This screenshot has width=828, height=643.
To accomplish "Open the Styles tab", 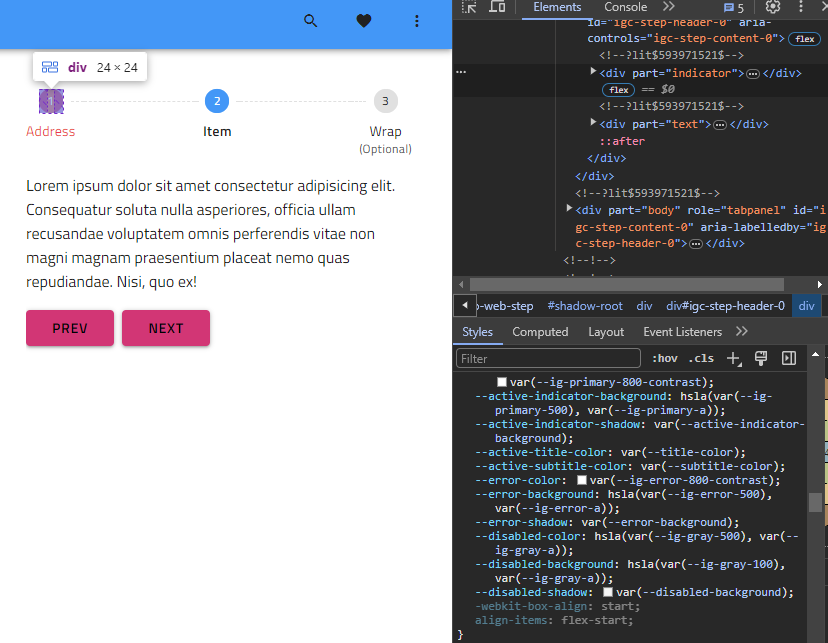I will [477, 332].
